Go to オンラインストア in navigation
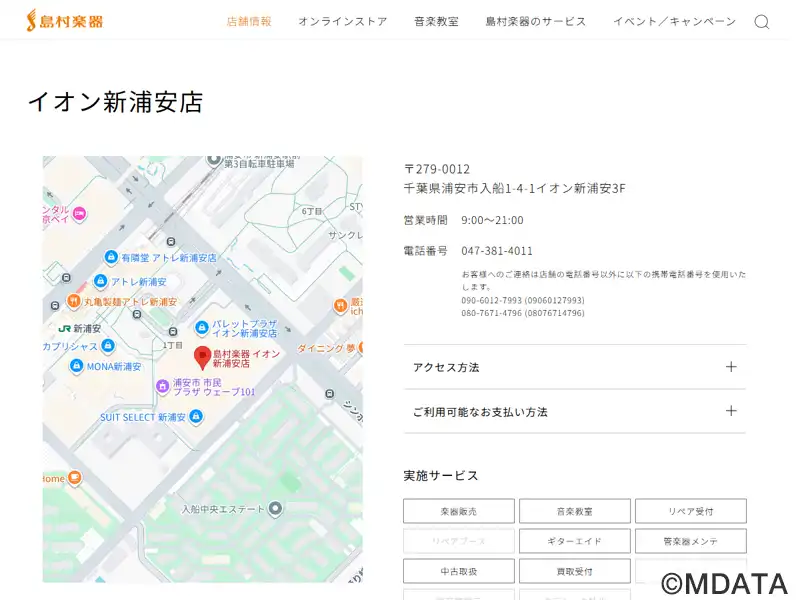The image size is (800, 600). (342, 21)
